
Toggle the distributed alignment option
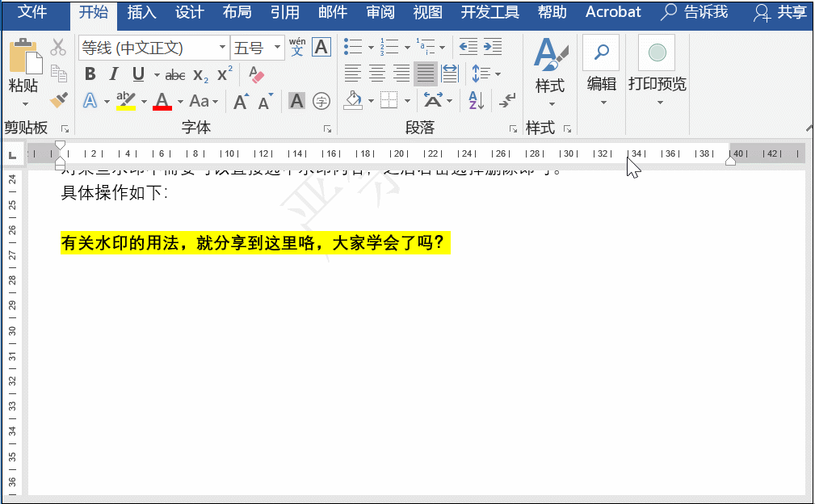[x=449, y=73]
